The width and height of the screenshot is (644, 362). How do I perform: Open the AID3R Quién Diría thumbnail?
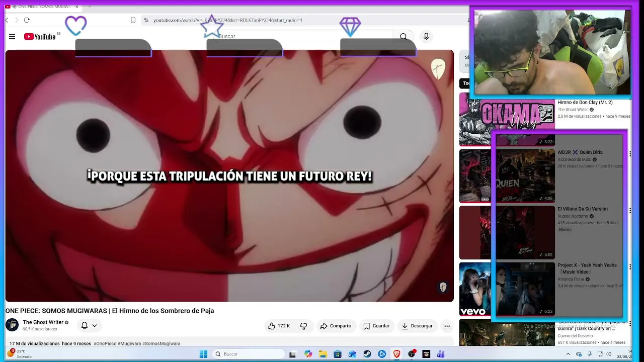[507, 176]
